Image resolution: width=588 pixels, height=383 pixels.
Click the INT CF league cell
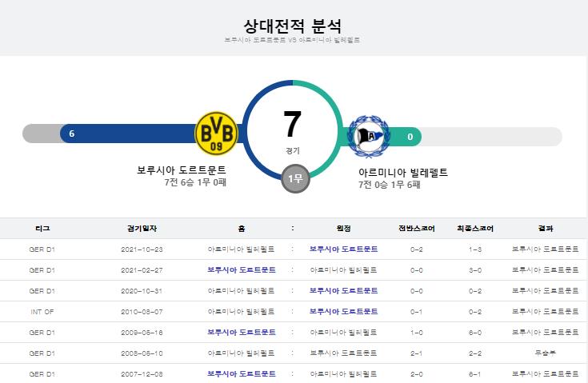coord(42,312)
